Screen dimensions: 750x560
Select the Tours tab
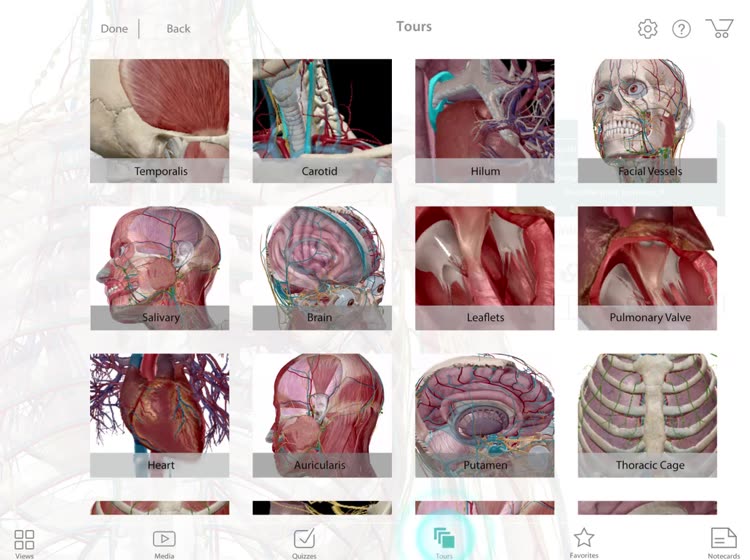point(444,542)
